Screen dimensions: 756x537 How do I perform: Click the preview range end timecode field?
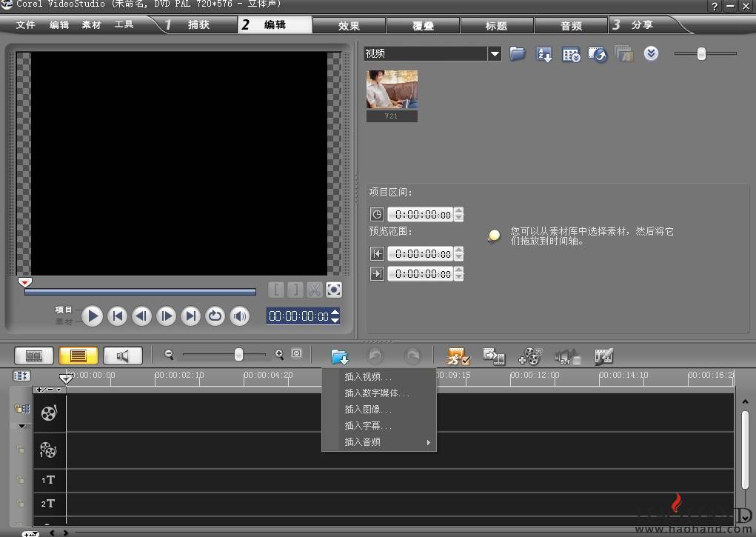pyautogui.click(x=421, y=273)
